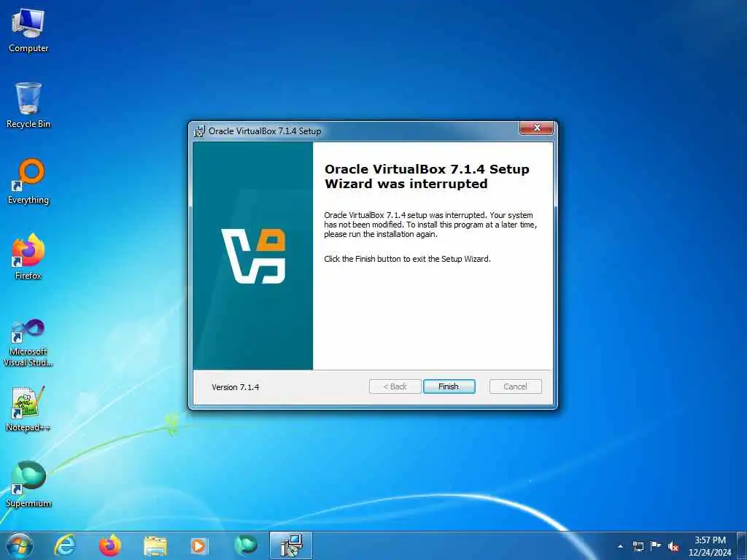Screen dimensions: 747x560
Task: Click the 'Version 7.1.4' label
Action: point(236,387)
